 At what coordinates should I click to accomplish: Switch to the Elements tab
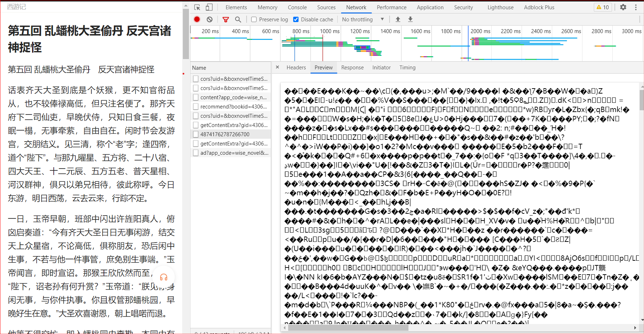click(236, 7)
